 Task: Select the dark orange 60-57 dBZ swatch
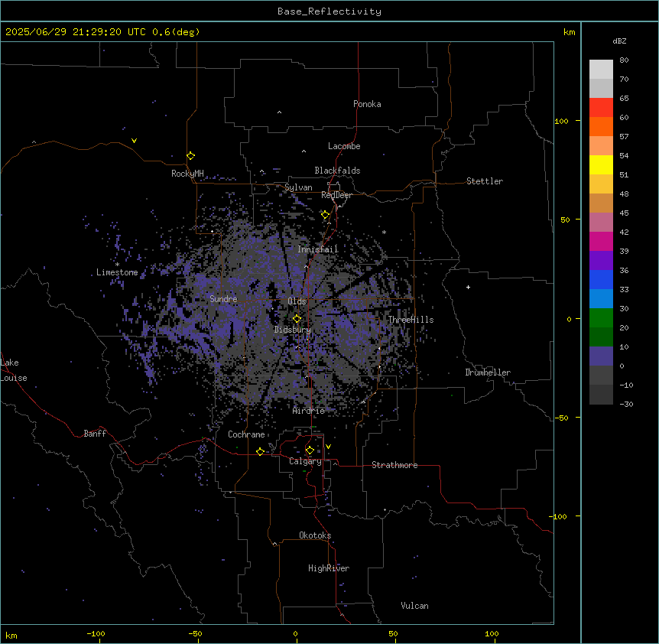click(x=601, y=126)
